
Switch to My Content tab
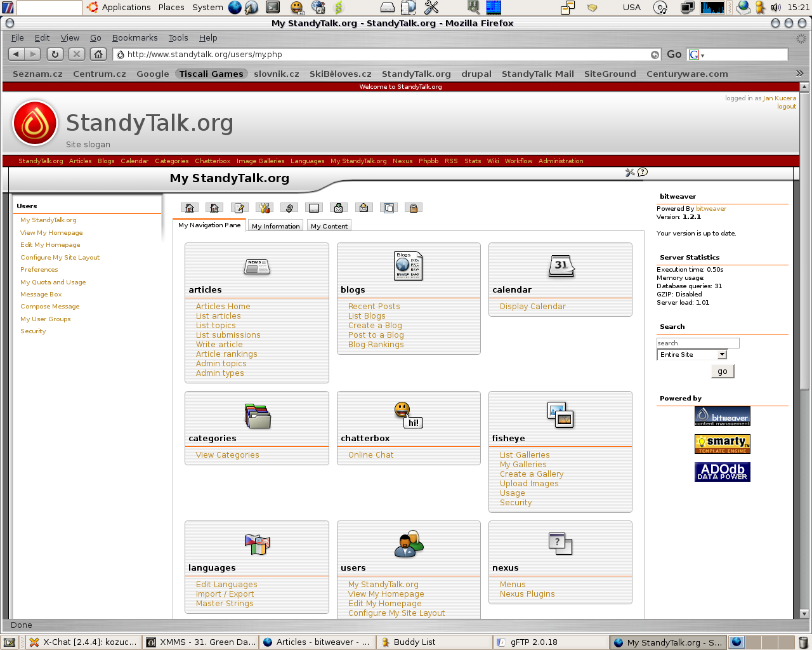pos(329,226)
